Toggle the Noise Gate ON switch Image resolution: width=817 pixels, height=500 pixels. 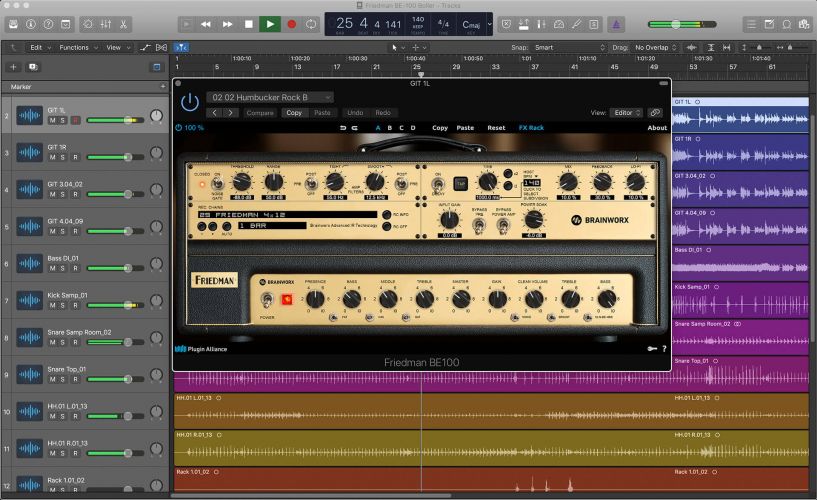217,183
